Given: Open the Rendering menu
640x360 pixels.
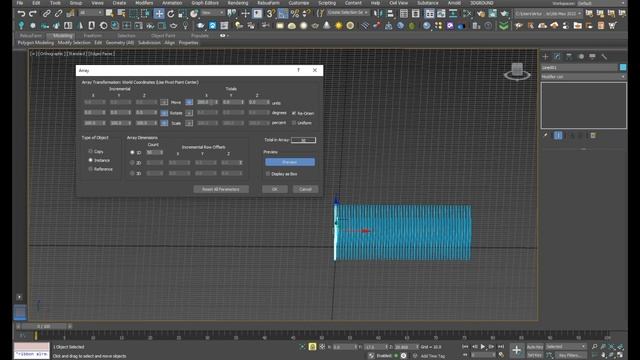Looking at the screenshot, I should tap(238, 3).
